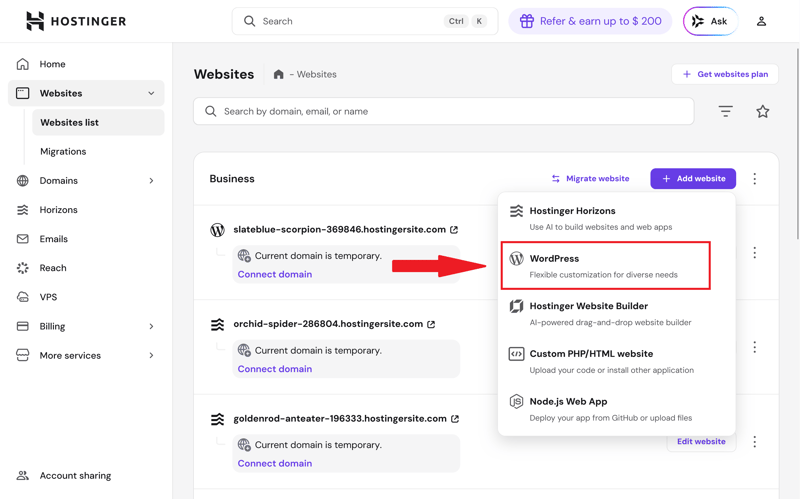Click the favorites star icon
This screenshot has width=800, height=499.
[x=763, y=112]
